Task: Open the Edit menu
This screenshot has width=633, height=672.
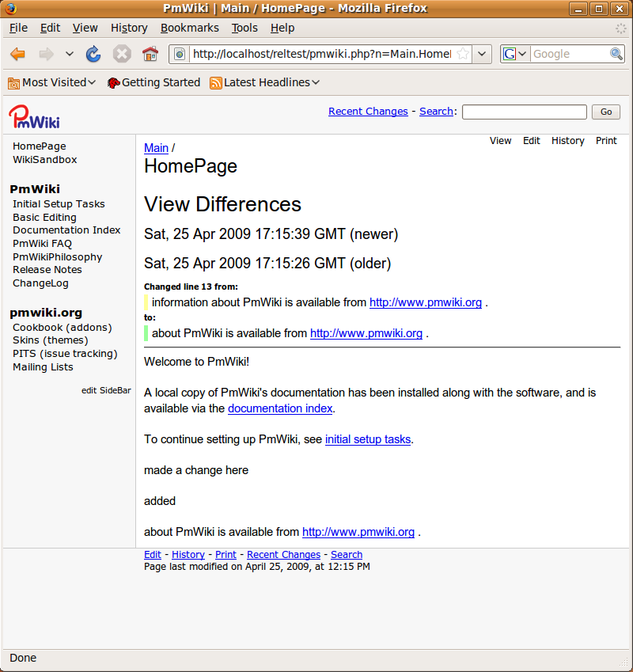Action: 50,28
